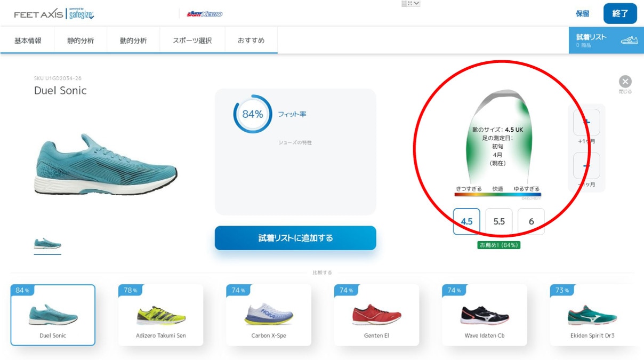Switch to the 基本情報 tab

click(28, 41)
